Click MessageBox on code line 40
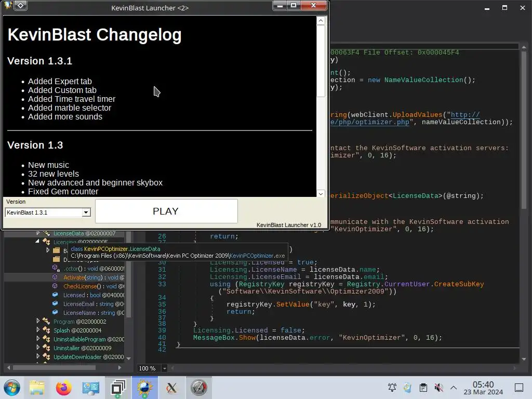Image resolution: width=532 pixels, height=399 pixels. point(214,338)
